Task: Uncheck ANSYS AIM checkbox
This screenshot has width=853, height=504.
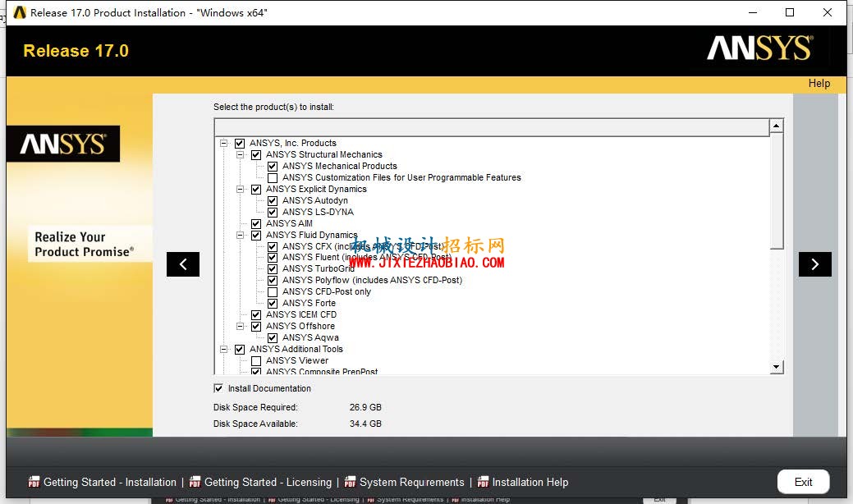Action: pos(256,223)
